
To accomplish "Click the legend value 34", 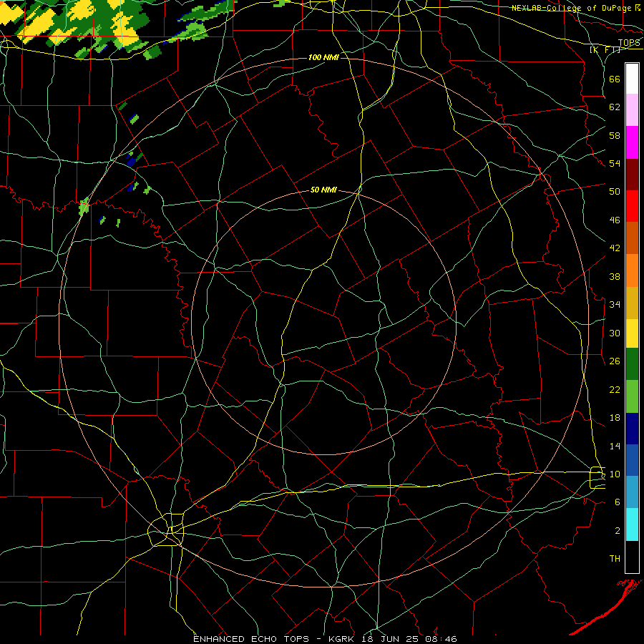I will pos(615,305).
